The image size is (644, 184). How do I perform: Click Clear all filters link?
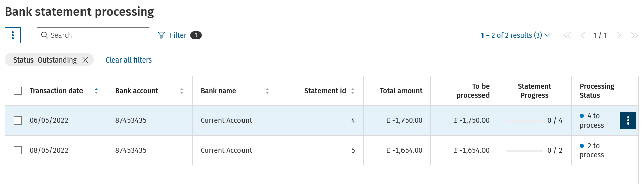click(x=129, y=60)
